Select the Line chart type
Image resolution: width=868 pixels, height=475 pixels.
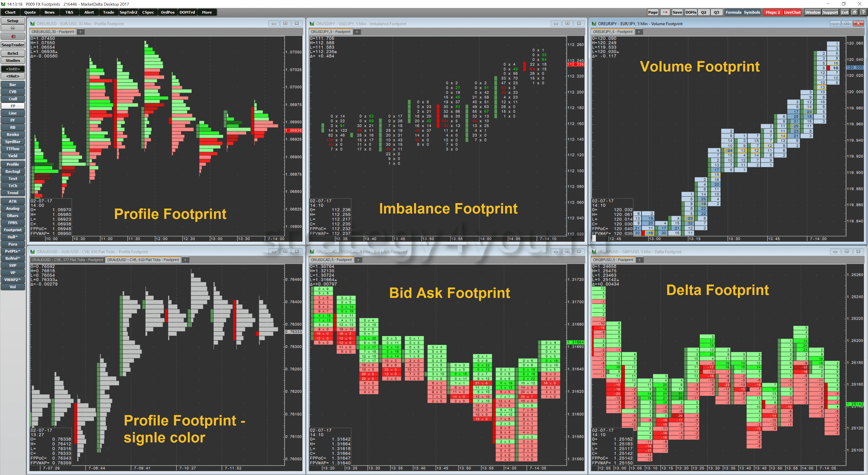[x=13, y=113]
